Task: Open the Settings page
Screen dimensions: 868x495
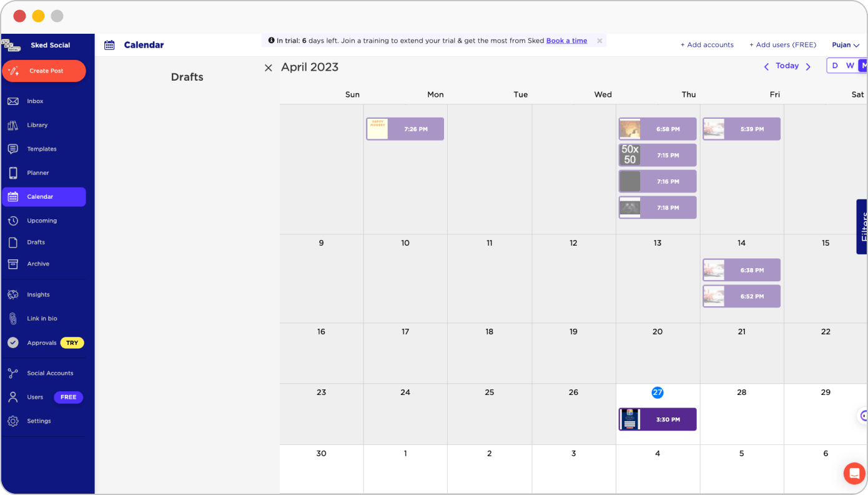Action: tap(39, 421)
